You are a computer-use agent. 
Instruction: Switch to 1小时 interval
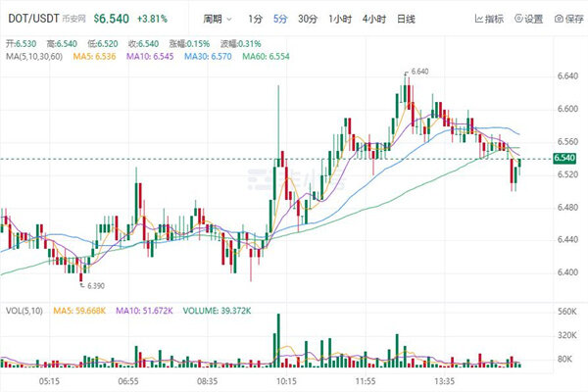point(339,19)
